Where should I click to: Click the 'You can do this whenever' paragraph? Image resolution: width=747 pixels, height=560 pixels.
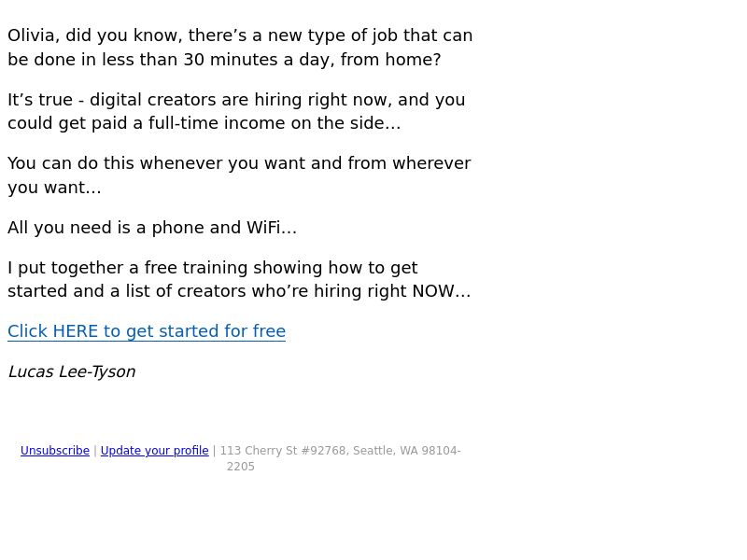click(x=239, y=175)
